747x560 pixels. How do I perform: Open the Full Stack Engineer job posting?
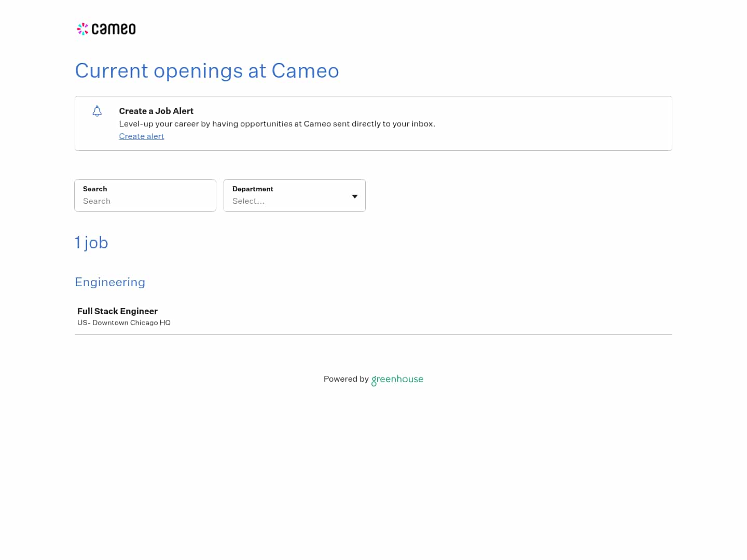(x=117, y=311)
